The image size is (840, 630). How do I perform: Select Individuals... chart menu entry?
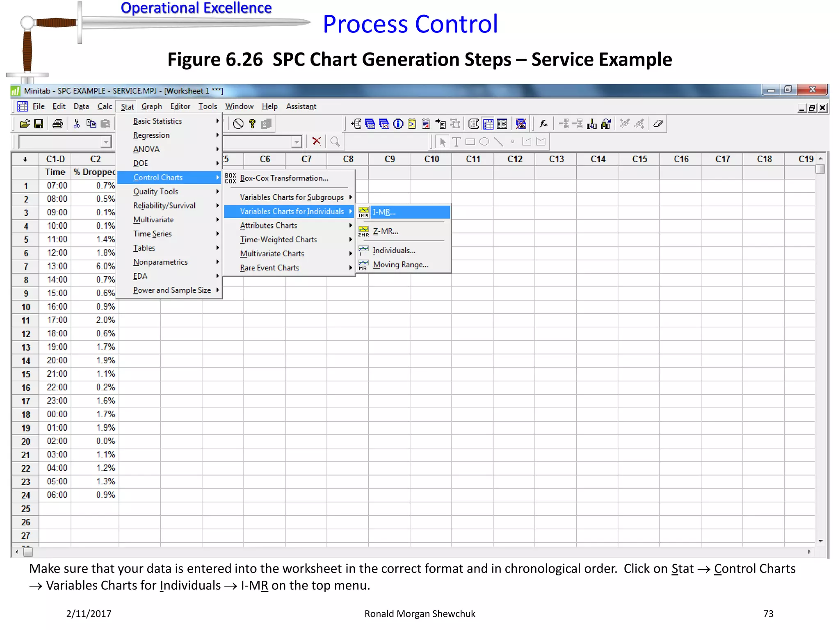[403, 251]
